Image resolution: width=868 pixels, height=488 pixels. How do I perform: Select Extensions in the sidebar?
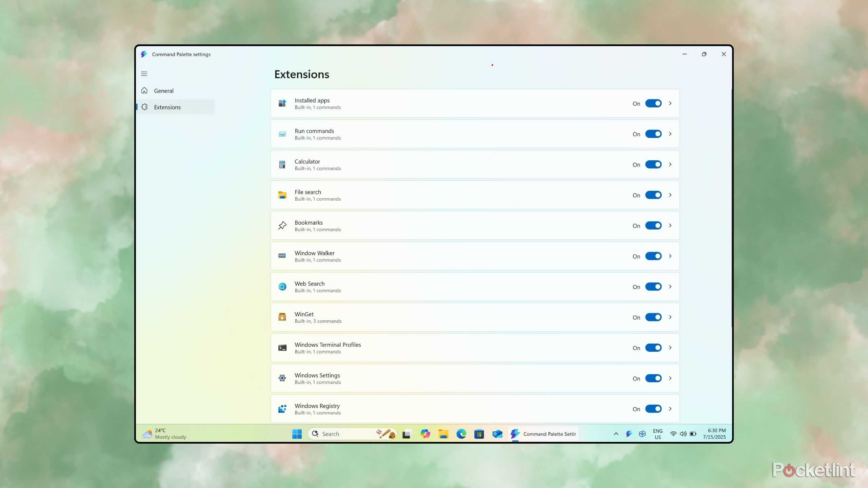click(167, 107)
